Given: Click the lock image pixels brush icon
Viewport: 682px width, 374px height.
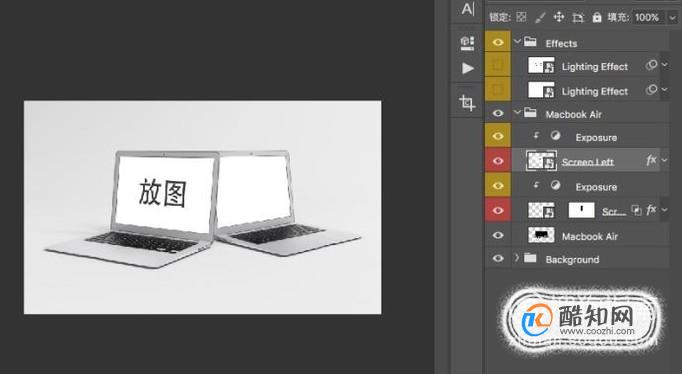Looking at the screenshot, I should click(x=540, y=17).
